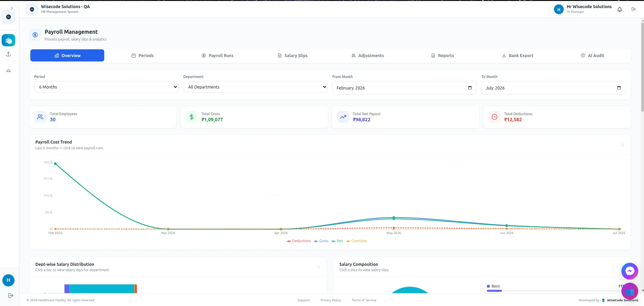Click the upload icon in the sidebar
The image size is (644, 306).
[8, 54]
